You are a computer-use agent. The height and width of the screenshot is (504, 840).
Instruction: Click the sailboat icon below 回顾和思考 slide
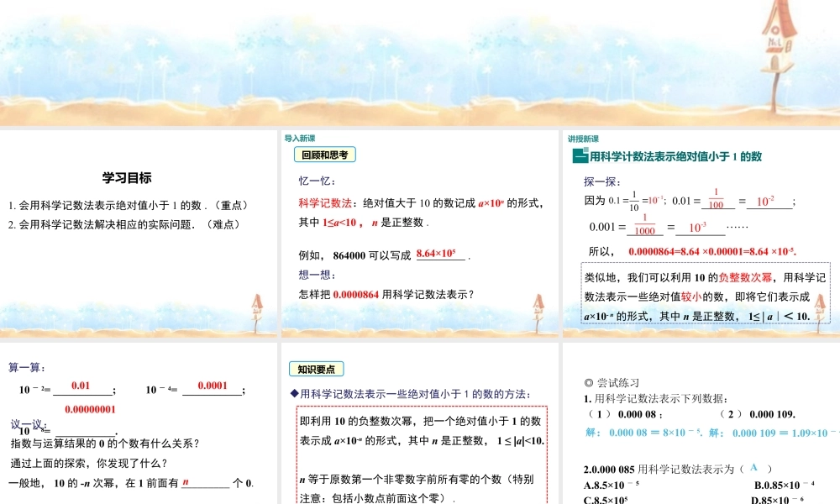point(538,310)
